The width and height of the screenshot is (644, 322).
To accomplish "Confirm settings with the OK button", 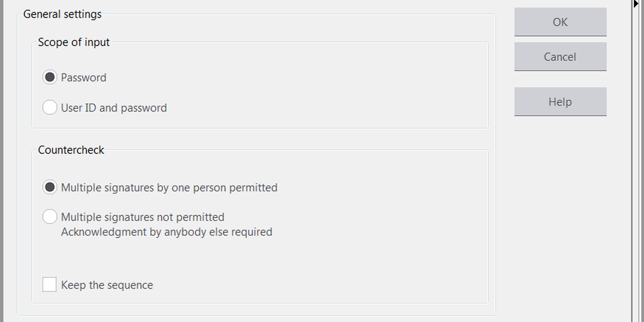I will point(560,22).
